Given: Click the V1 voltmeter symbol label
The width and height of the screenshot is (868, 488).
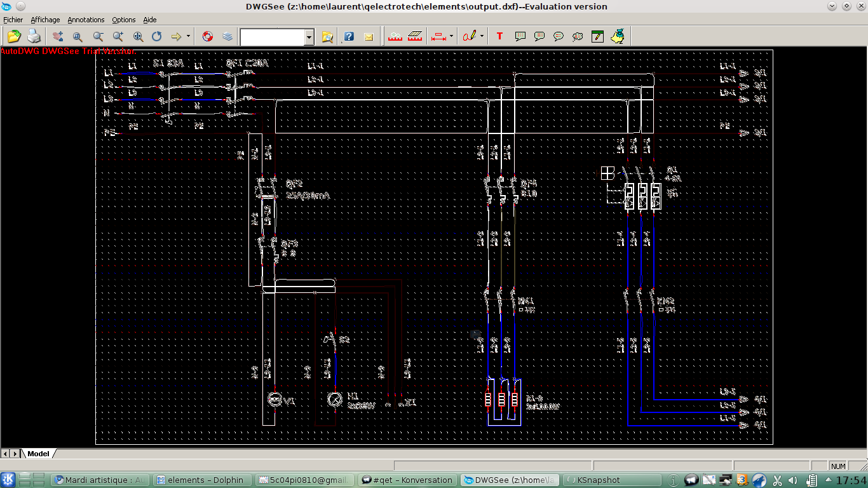Looking at the screenshot, I should pyautogui.click(x=289, y=402).
